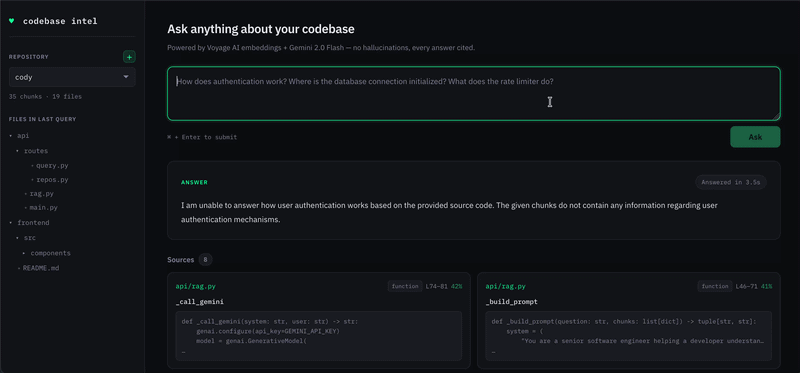
Task: Click the L46–71 line range label
Action: (747, 287)
